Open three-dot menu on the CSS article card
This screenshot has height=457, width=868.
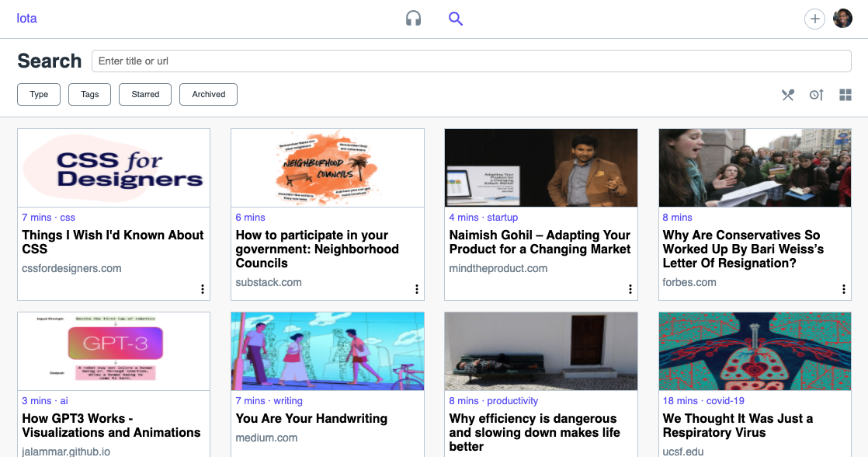tap(203, 289)
